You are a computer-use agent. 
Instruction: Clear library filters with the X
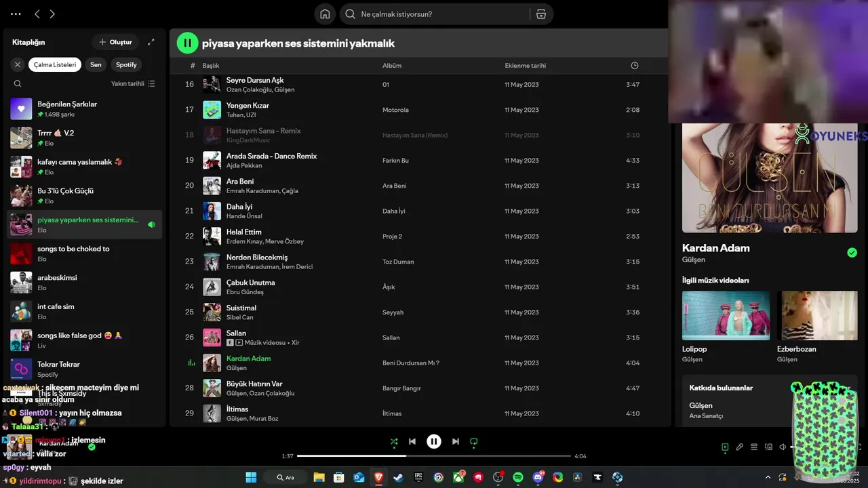18,64
